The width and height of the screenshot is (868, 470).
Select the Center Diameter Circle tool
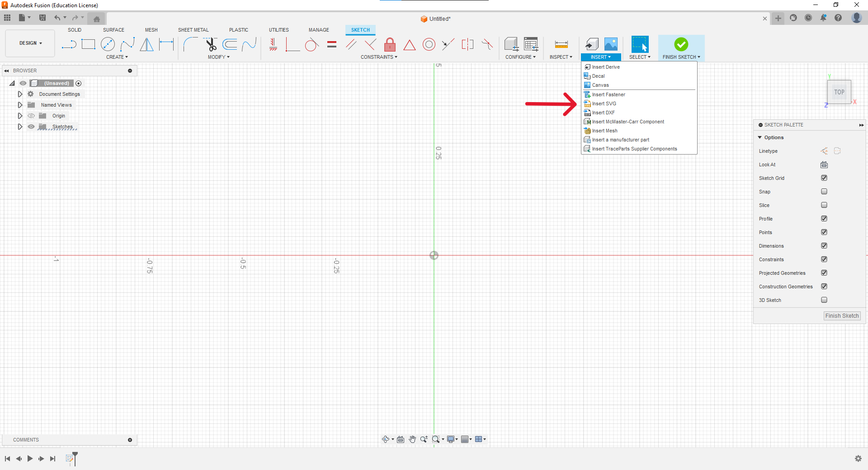[x=108, y=44]
